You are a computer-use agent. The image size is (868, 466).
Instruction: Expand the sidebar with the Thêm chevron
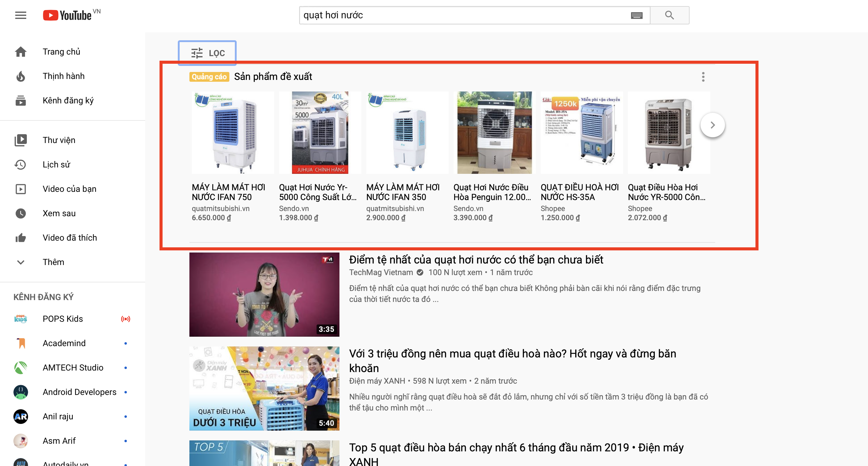[x=20, y=262]
